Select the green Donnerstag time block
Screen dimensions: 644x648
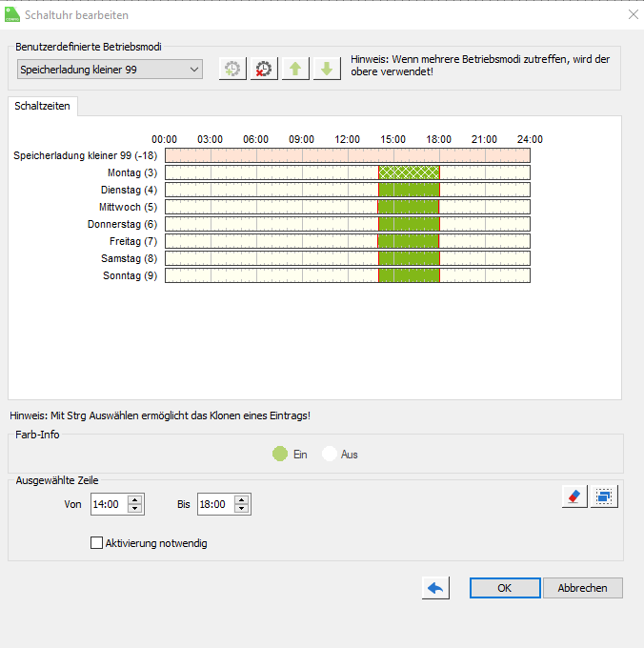[409, 224]
